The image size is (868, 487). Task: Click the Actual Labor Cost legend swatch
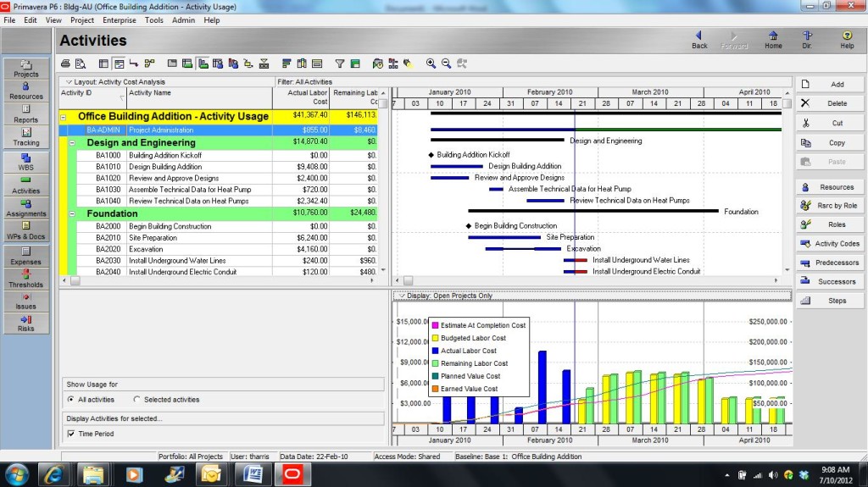(435, 351)
